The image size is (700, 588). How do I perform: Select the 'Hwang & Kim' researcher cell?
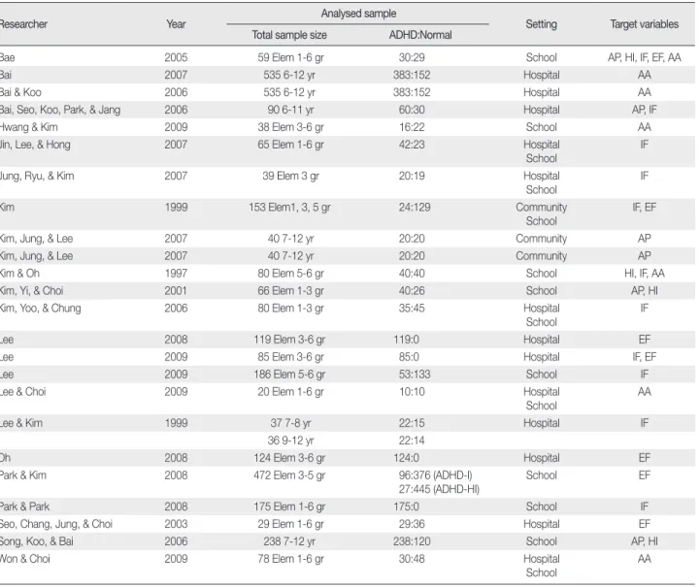(28, 127)
